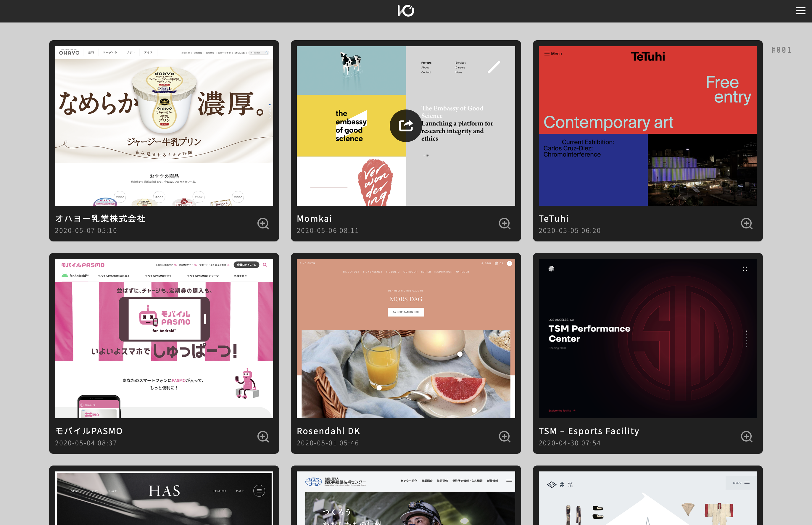Click the magnifier icon on モバイルPASMO card
The height and width of the screenshot is (525, 812).
[x=263, y=436]
